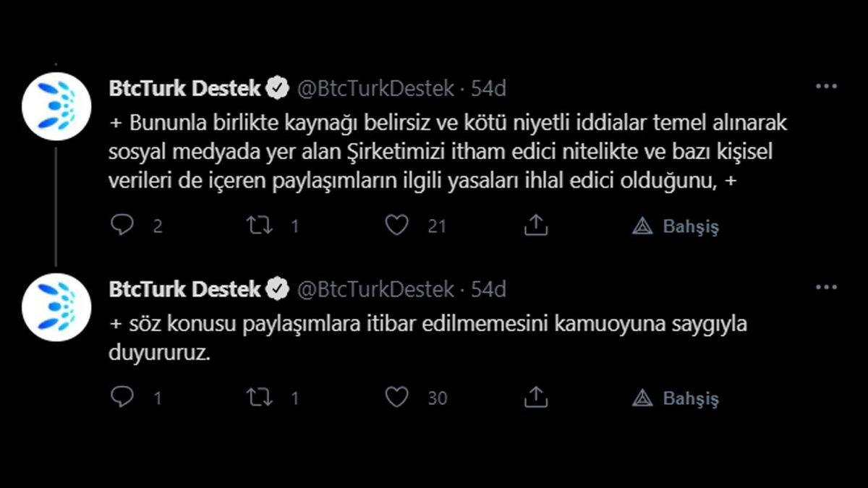Like the first tweet

396,226
